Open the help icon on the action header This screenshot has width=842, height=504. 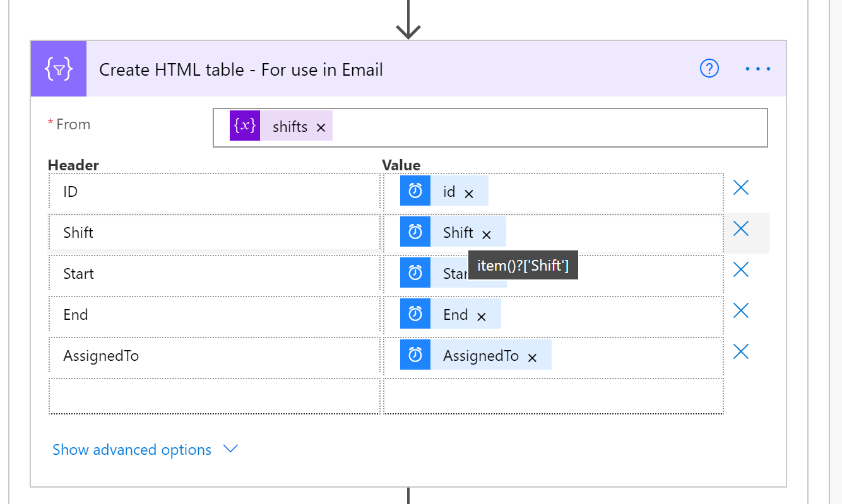pos(709,69)
